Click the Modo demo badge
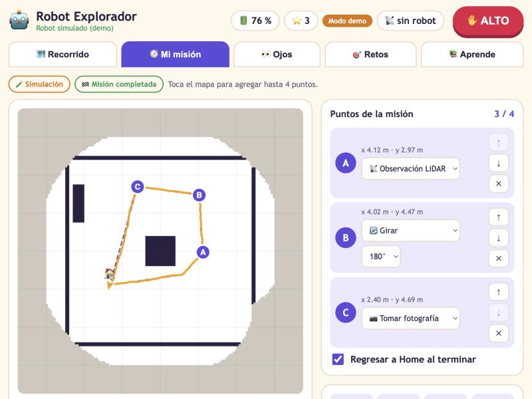This screenshot has width=532, height=399. click(347, 21)
